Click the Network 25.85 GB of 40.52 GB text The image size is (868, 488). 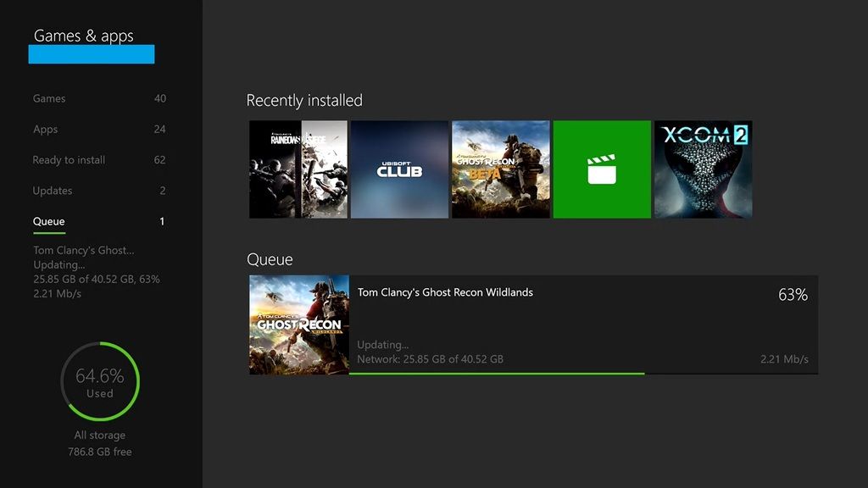pos(430,359)
